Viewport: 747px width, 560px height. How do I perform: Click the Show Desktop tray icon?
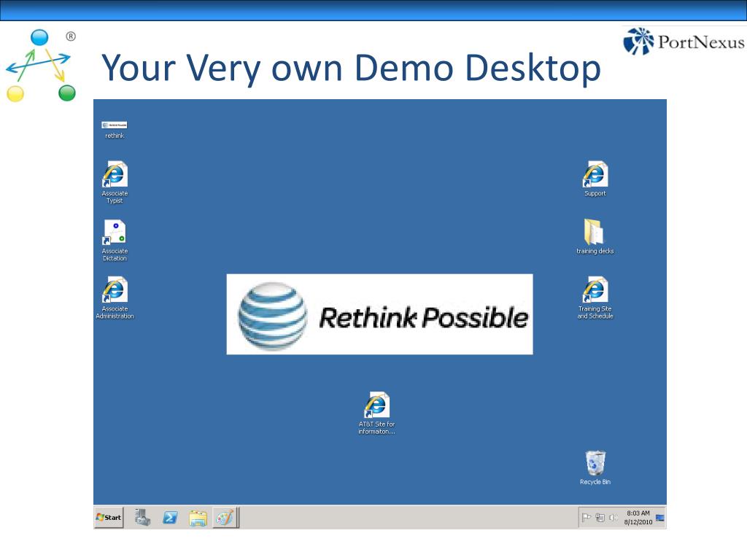click(660, 518)
